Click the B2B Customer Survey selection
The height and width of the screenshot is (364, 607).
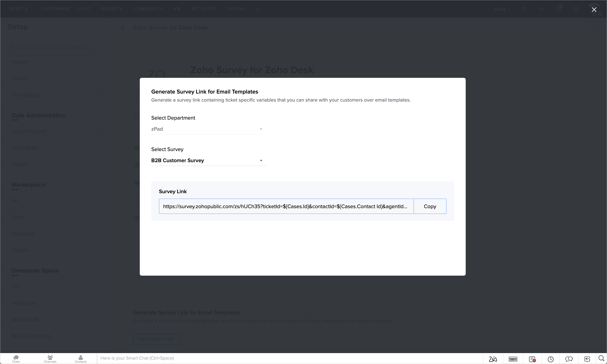pyautogui.click(x=178, y=160)
